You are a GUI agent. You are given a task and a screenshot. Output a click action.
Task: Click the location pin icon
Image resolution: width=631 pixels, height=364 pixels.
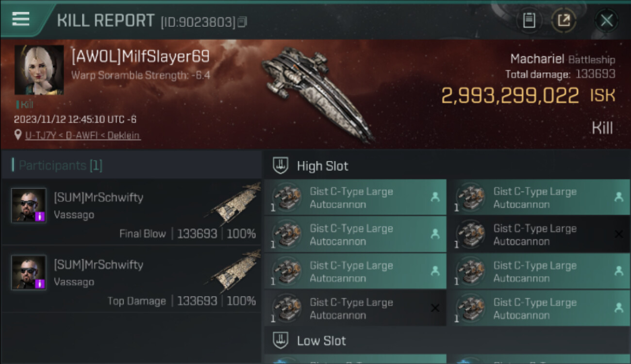pos(18,135)
